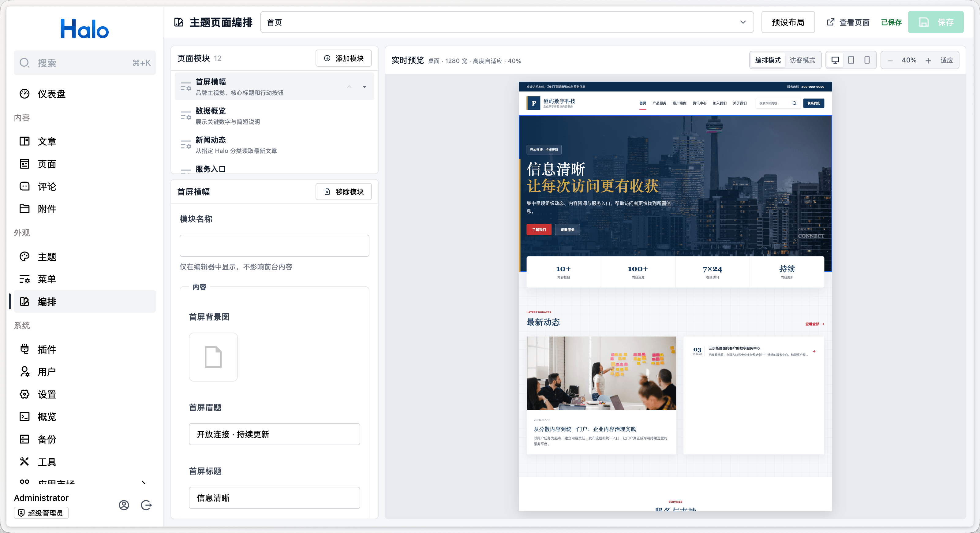Screen dimensions: 980x533
Task: Switch to 访客模式 mode
Action: coord(802,60)
